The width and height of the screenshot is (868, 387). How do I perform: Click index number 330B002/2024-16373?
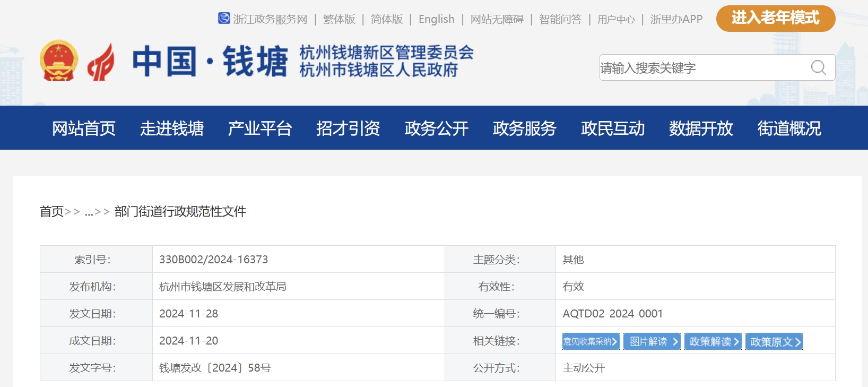click(x=213, y=260)
